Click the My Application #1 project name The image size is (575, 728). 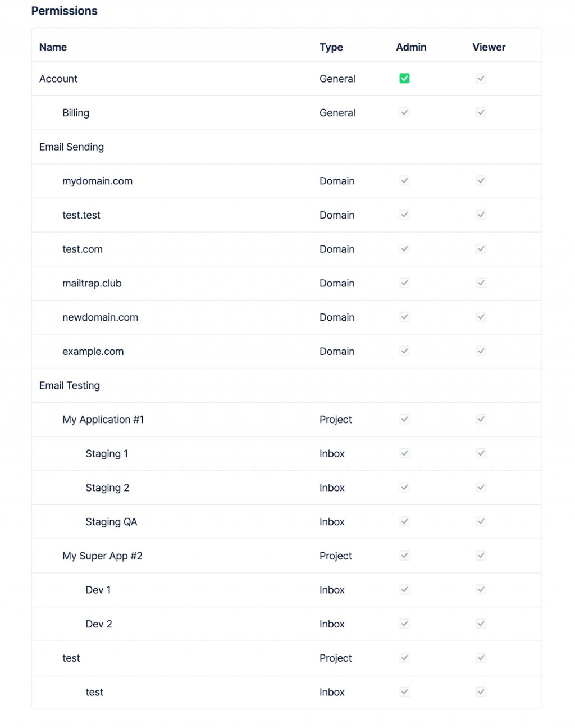103,420
